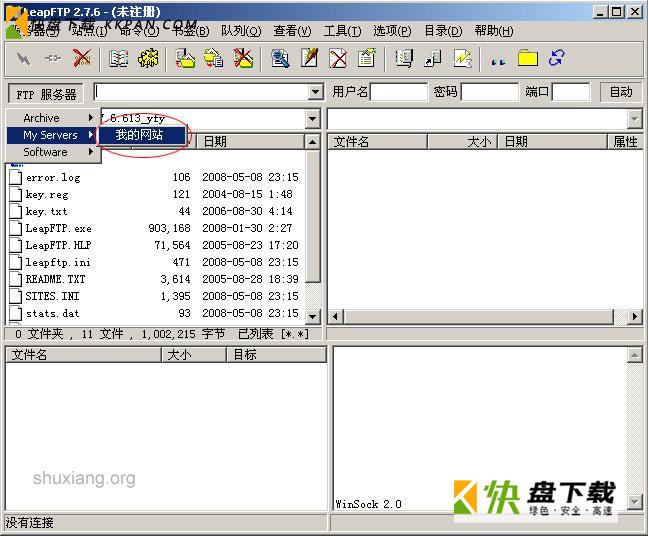This screenshot has width=648, height=536.
Task: Click the lightning script page icon
Action: coord(462,58)
